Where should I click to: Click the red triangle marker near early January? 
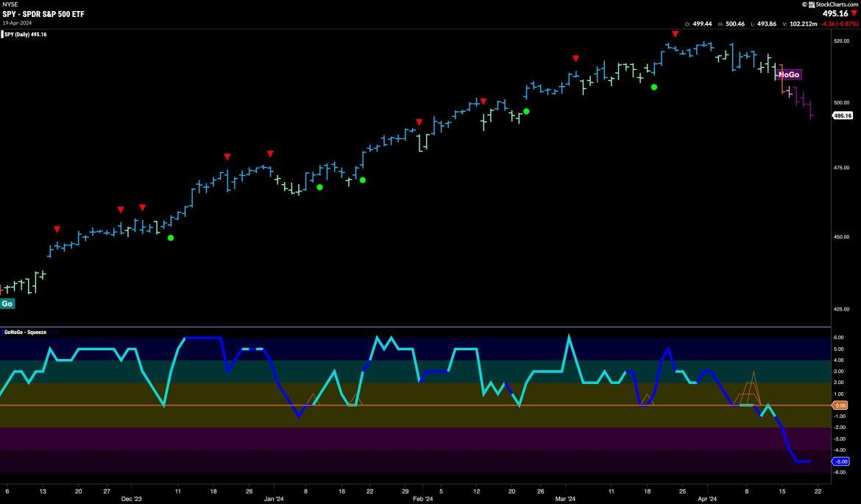270,154
